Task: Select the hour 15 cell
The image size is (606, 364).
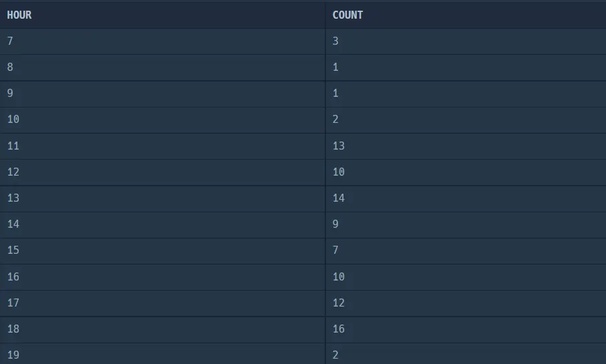Action: click(x=13, y=250)
